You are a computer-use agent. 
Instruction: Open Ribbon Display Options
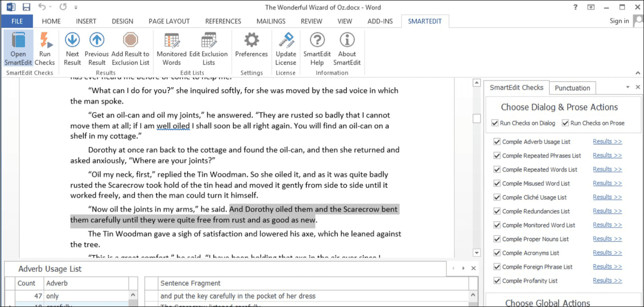click(x=591, y=7)
